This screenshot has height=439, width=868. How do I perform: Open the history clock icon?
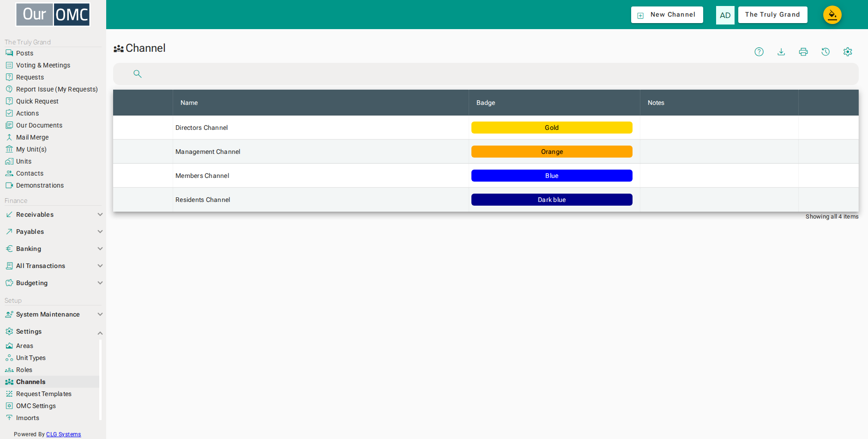coord(826,52)
